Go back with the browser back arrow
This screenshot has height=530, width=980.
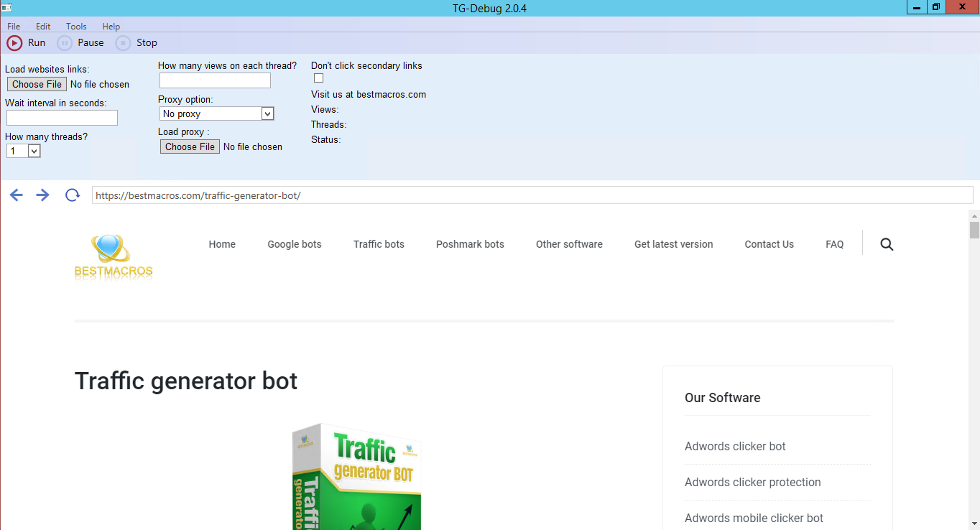[17, 195]
